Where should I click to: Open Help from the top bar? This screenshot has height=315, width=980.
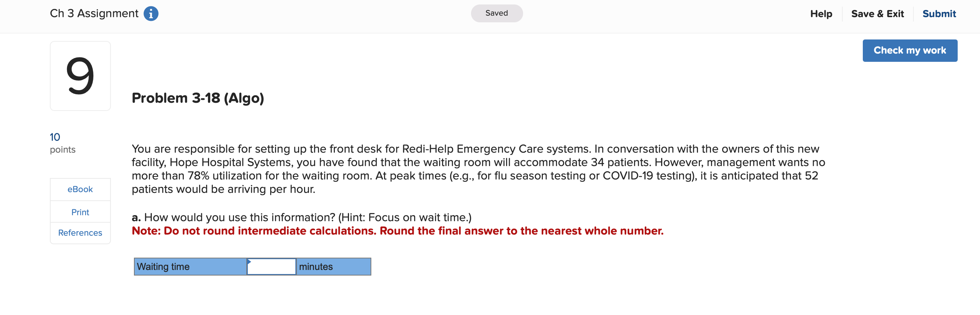[x=821, y=13]
